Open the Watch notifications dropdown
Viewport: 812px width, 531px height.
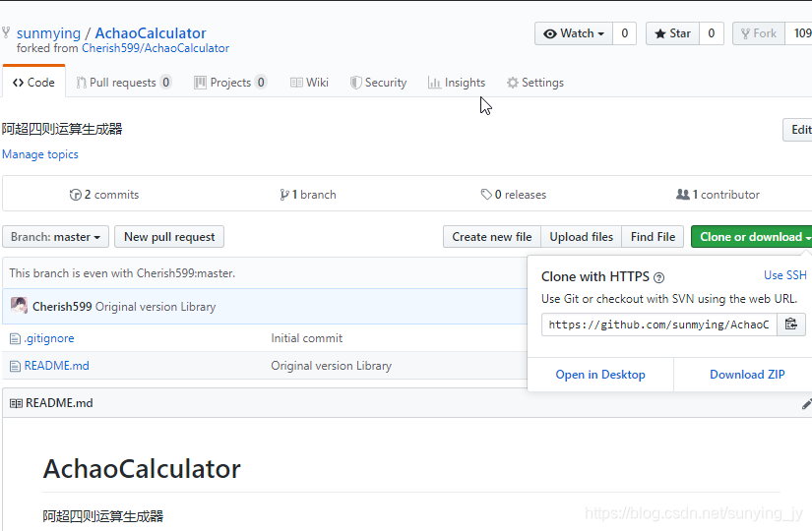(574, 33)
